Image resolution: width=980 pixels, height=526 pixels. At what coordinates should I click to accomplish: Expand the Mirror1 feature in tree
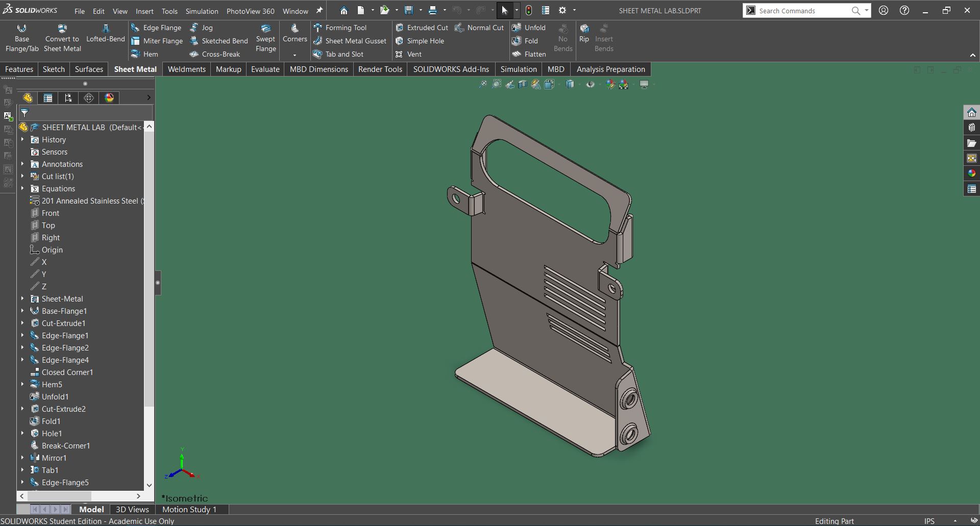[x=22, y=458]
